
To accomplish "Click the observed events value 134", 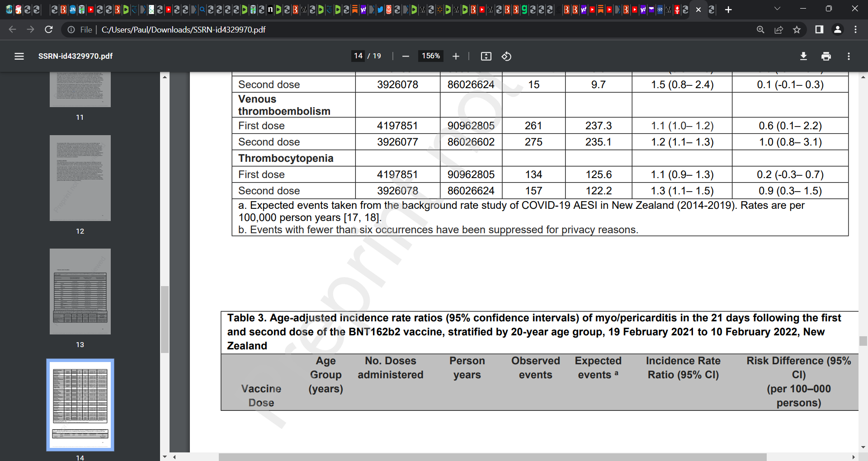I will click(533, 174).
